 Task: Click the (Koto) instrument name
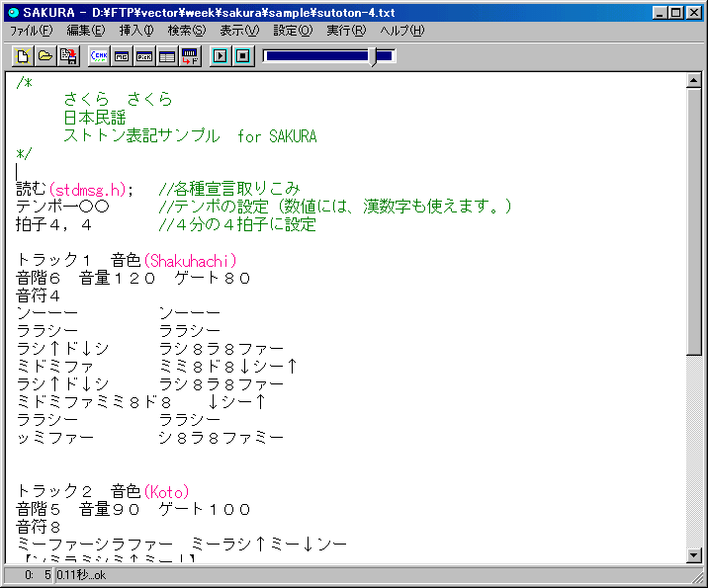166,491
